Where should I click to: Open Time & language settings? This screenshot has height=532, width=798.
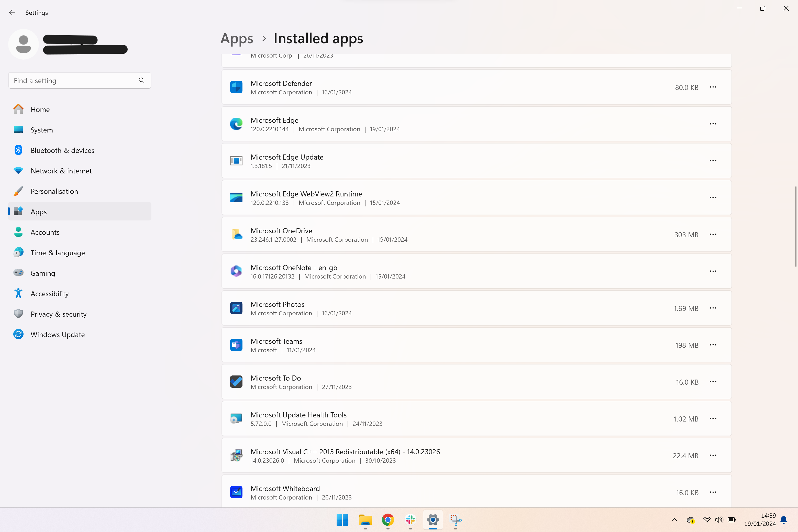click(80, 253)
